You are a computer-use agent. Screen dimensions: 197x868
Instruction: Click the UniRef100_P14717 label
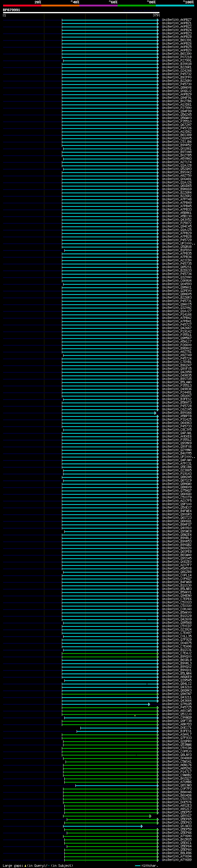[x=176, y=772]
